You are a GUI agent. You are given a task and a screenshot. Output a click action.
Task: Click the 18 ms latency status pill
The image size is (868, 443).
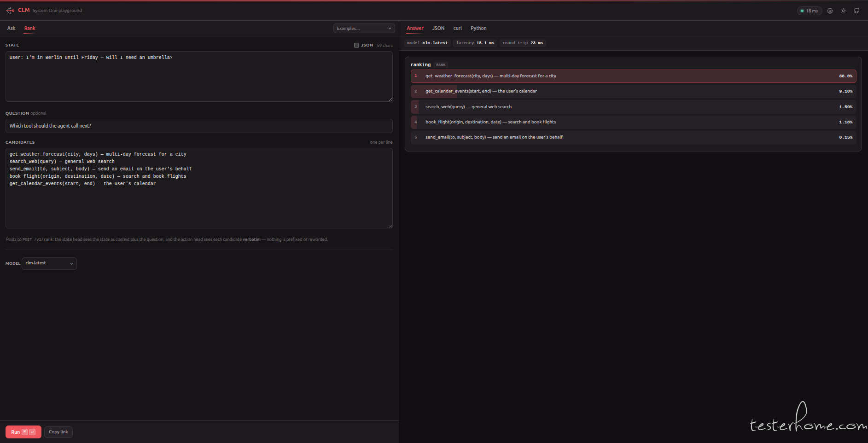[810, 11]
